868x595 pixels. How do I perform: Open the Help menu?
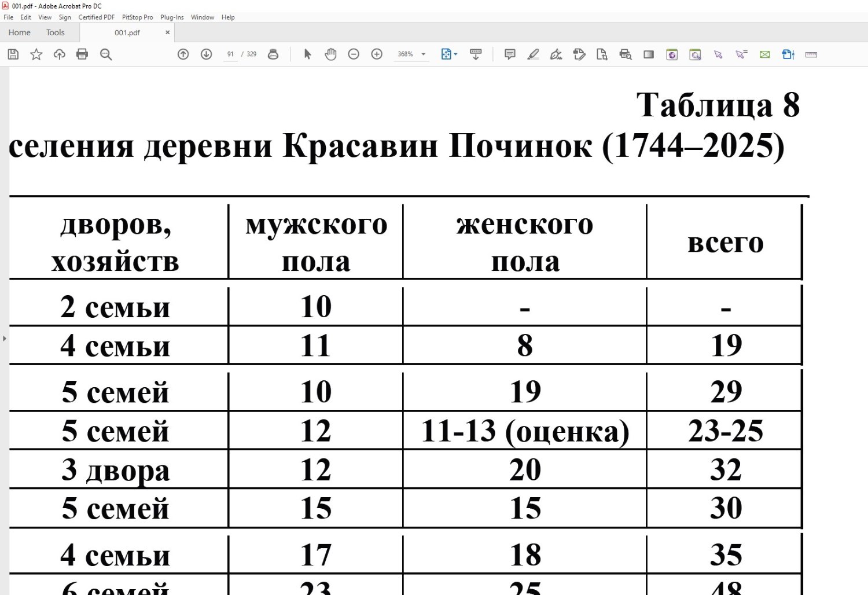coord(228,17)
